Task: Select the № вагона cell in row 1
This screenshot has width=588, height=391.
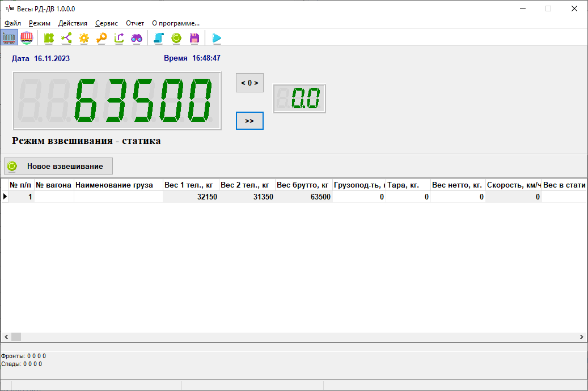Action: tap(54, 197)
